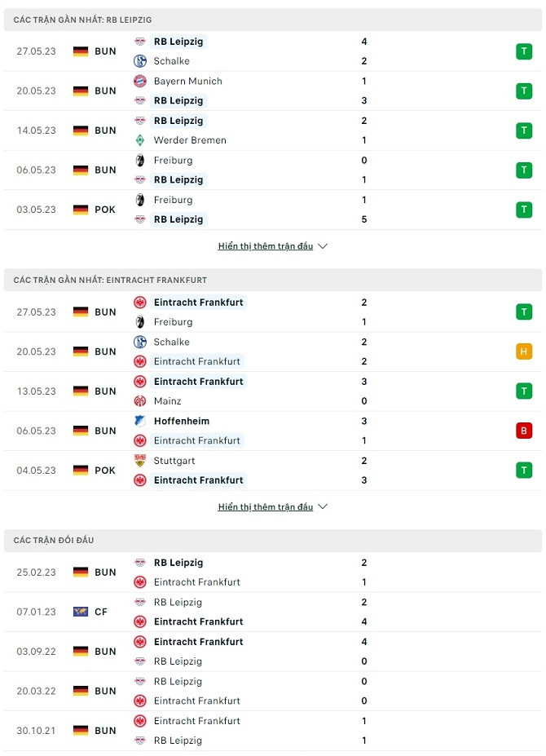Click the Werder Bremen club crest
Image resolution: width=546 pixels, height=756 pixels.
coord(140,140)
